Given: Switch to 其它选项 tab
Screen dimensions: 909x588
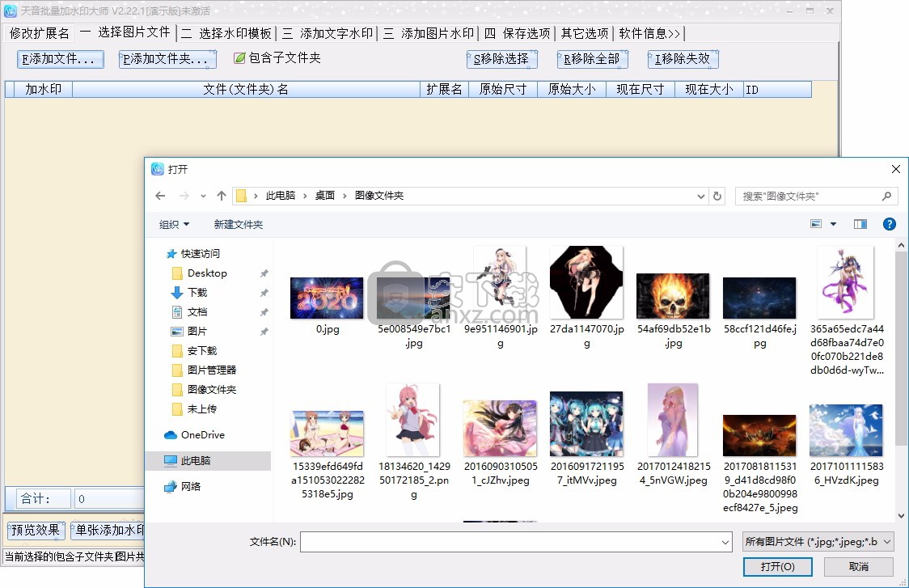Looking at the screenshot, I should (585, 34).
